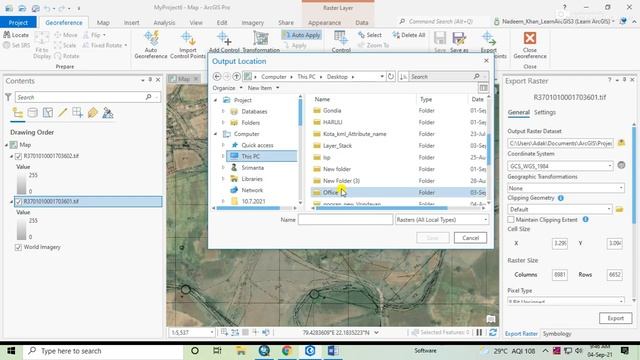
Task: Select This PC in dialog tree
Action: [x=261, y=156]
